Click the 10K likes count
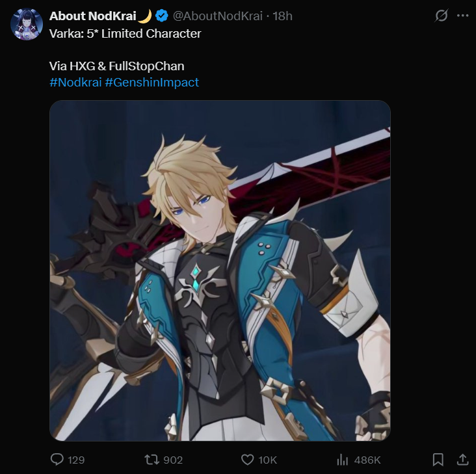 [267, 460]
